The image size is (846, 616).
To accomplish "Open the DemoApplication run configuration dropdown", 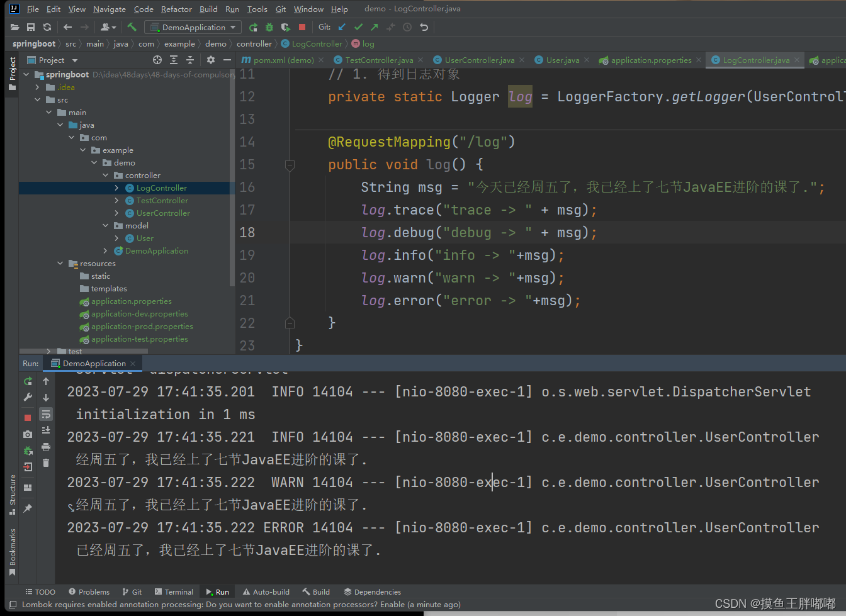I will [x=193, y=27].
